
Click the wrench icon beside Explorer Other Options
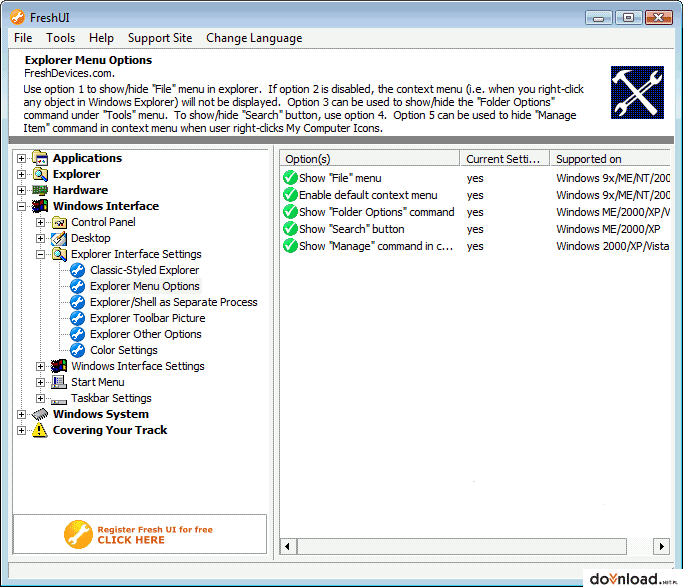[x=78, y=335]
